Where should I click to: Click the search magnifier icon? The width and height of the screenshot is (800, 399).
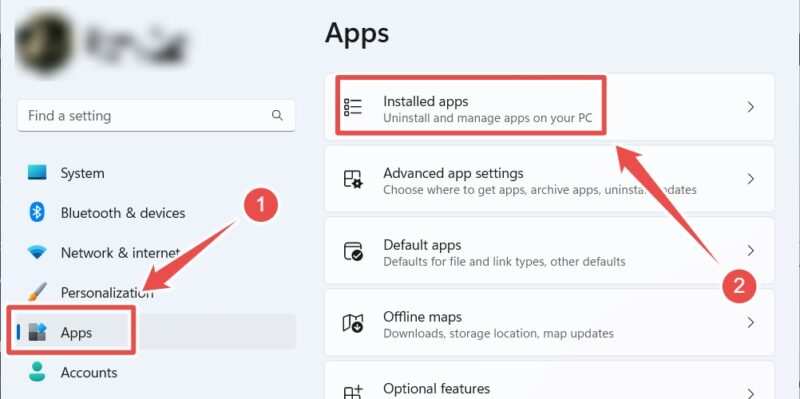[277, 115]
